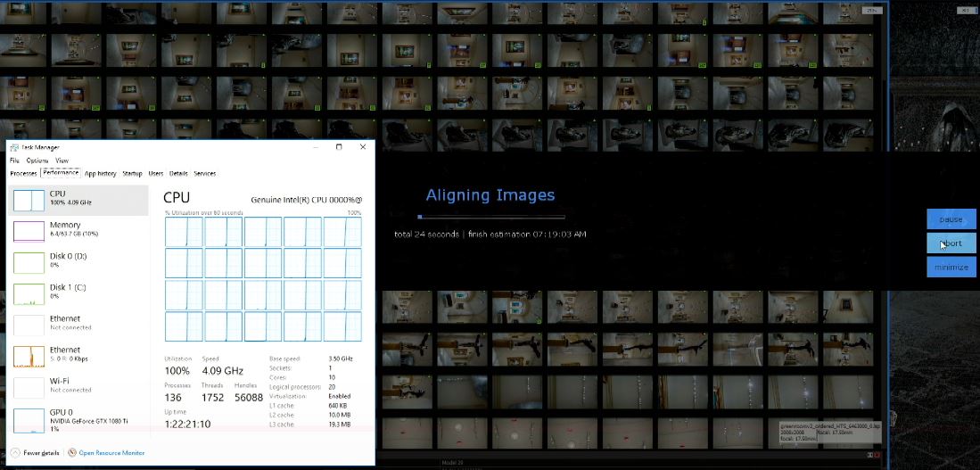Screen dimensions: 980x470
Task: Open the Startup tab
Action: click(133, 174)
